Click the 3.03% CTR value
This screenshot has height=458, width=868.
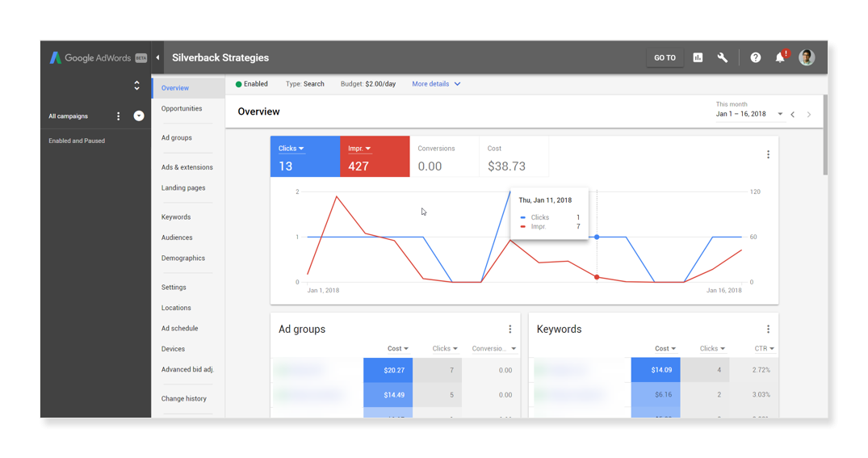tap(761, 395)
